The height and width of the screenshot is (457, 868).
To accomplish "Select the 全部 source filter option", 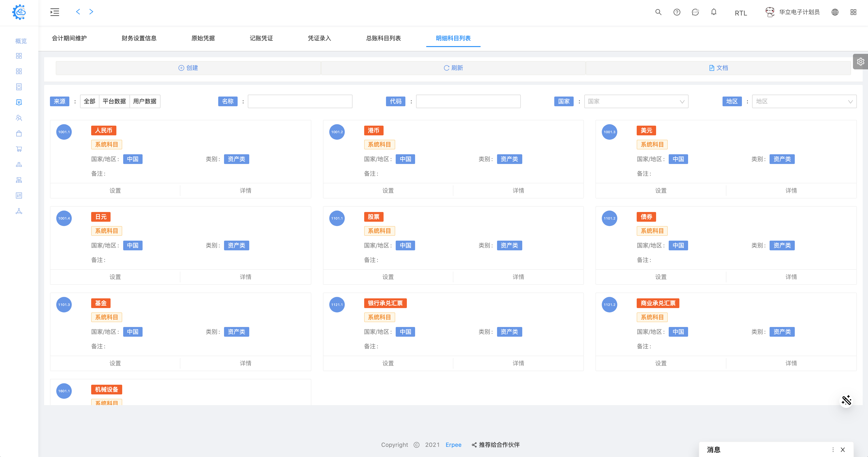I will (90, 101).
